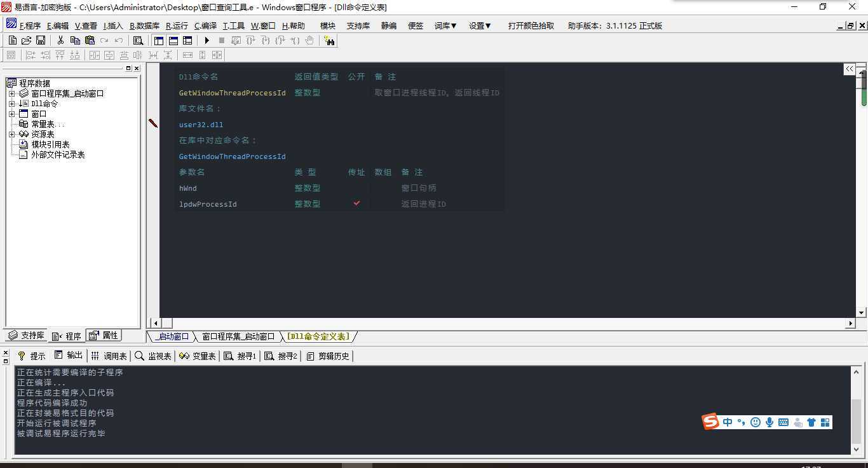Screen dimensions: 868x468
Task: Open the 调用表 tab
Action: (x=109, y=356)
